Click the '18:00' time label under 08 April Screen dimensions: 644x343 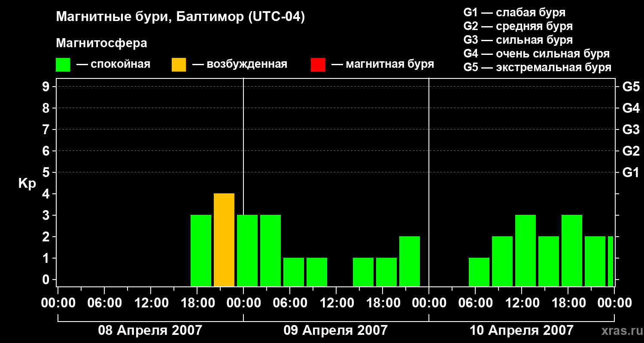coord(197,303)
